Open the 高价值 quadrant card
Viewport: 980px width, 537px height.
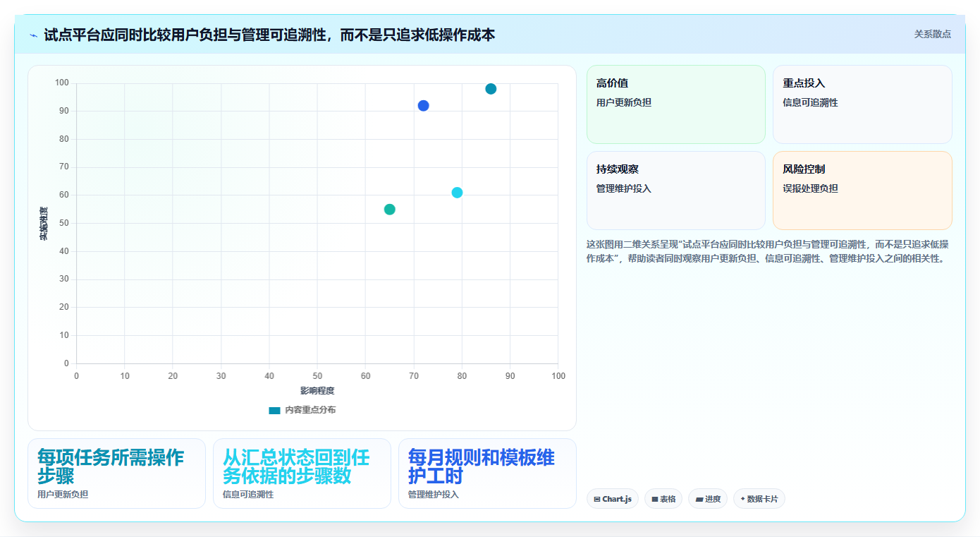tap(675, 104)
